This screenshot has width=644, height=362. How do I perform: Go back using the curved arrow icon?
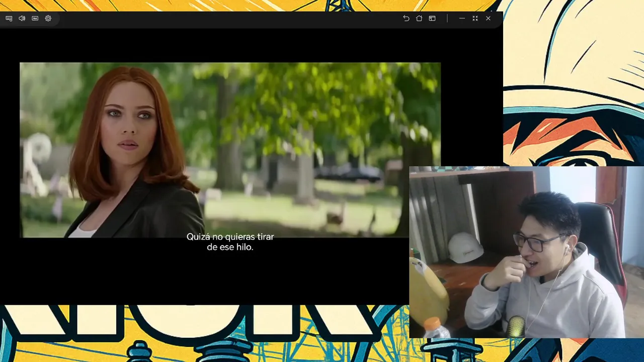(406, 18)
